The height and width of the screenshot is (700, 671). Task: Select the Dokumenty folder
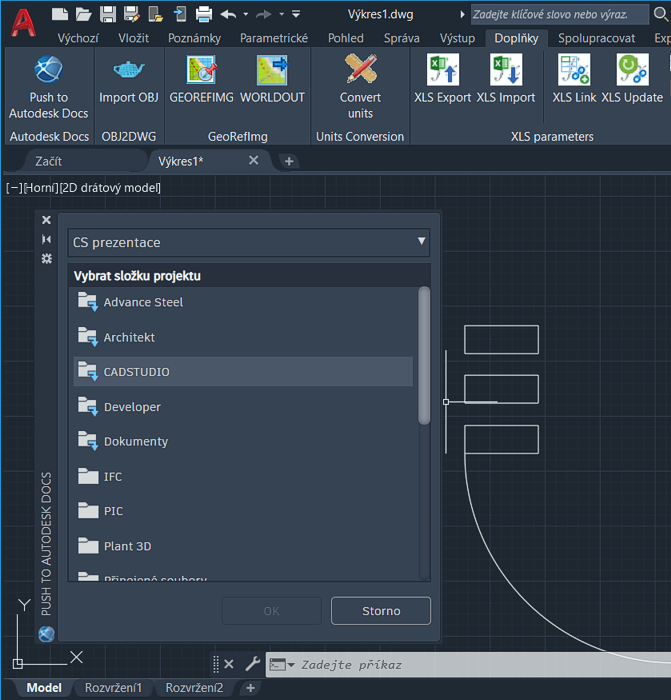(x=243, y=442)
